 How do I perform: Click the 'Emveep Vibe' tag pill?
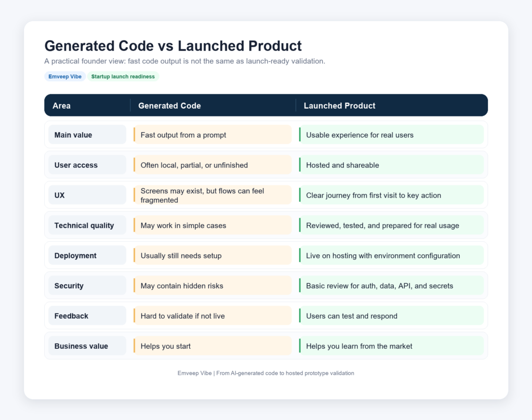tap(65, 76)
